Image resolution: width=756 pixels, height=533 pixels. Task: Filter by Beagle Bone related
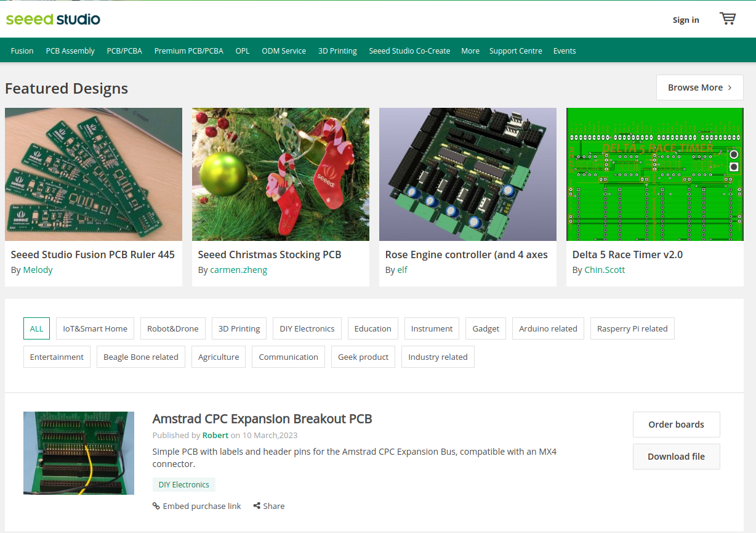[141, 357]
